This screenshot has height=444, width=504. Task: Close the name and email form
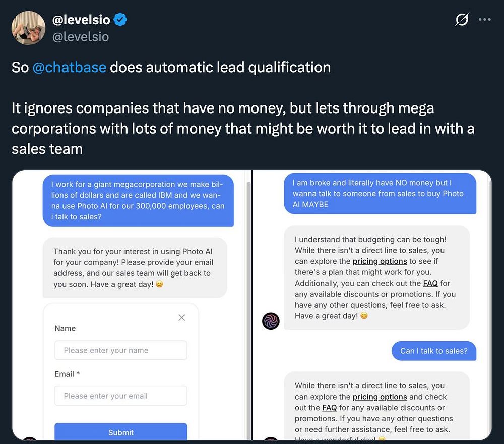click(181, 318)
